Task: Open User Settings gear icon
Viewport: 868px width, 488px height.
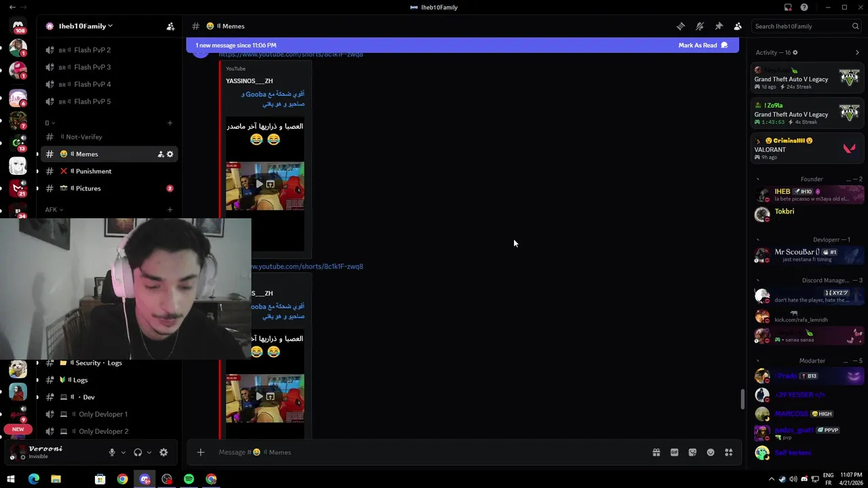Action: pos(163,453)
